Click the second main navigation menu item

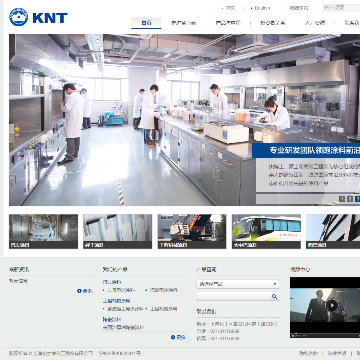[x=184, y=23]
